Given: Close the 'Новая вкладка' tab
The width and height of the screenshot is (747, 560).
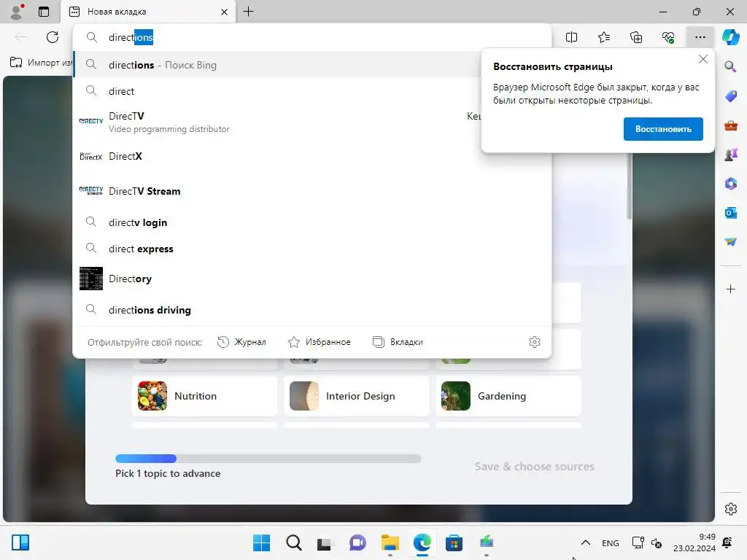Looking at the screenshot, I should pos(224,12).
